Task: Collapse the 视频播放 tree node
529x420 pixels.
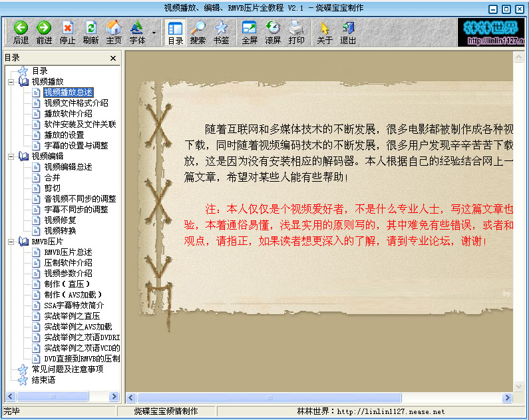Action: coord(11,82)
